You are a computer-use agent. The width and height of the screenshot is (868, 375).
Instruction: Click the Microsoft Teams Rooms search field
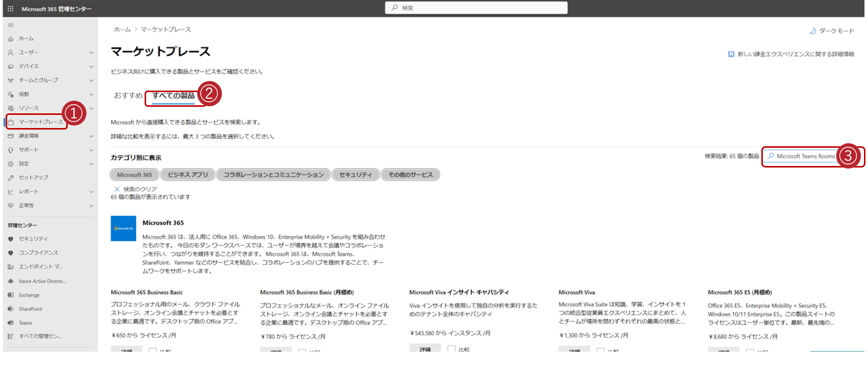click(803, 156)
